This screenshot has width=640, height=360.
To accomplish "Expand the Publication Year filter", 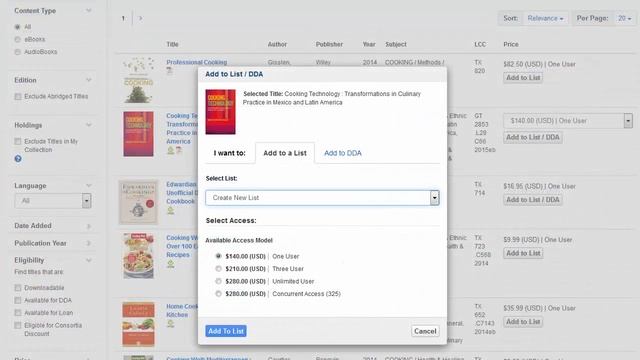I will [x=89, y=243].
